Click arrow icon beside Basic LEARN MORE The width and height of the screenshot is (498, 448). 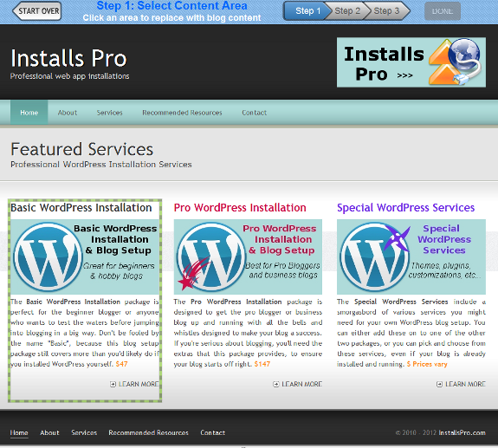click(113, 384)
